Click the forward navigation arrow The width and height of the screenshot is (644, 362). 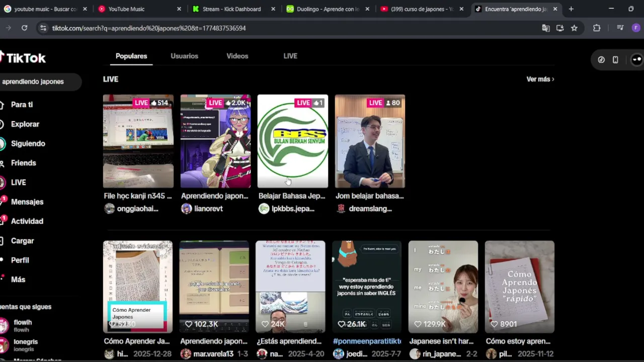point(8,28)
